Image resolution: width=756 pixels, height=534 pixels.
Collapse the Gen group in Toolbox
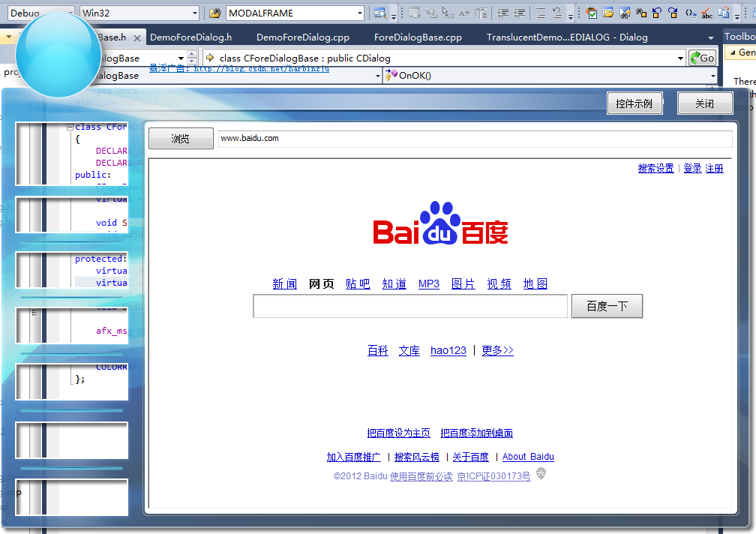tap(733, 52)
